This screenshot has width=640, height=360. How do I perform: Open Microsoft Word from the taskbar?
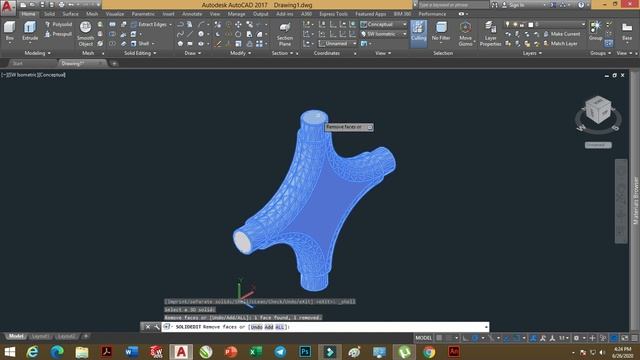131,352
